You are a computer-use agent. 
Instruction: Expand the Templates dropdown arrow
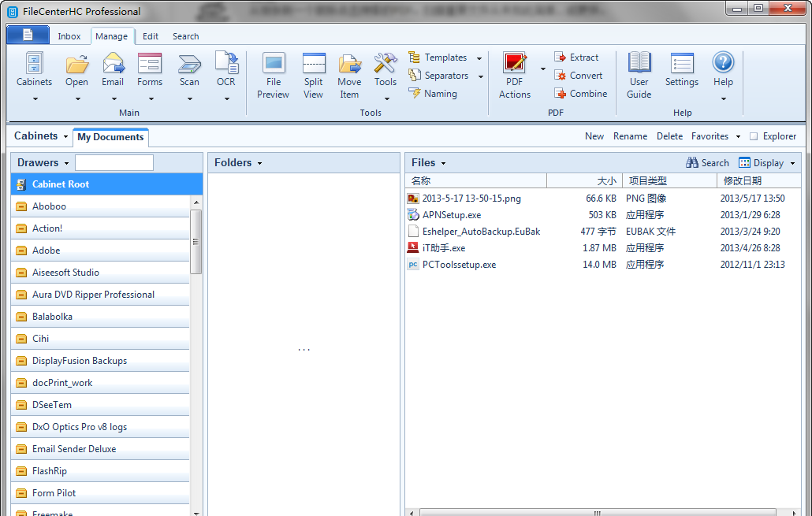479,58
